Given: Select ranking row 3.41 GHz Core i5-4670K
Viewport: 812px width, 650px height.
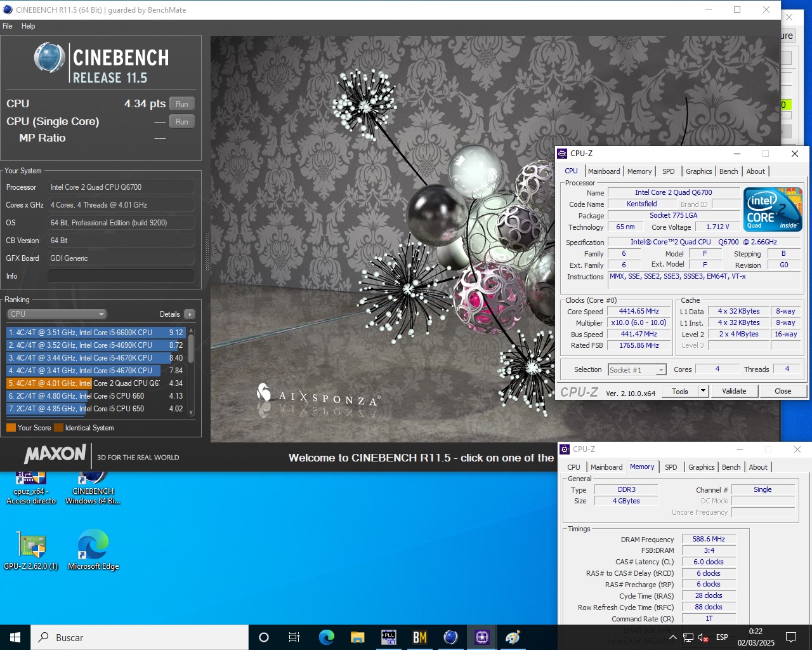Looking at the screenshot, I should coord(96,371).
